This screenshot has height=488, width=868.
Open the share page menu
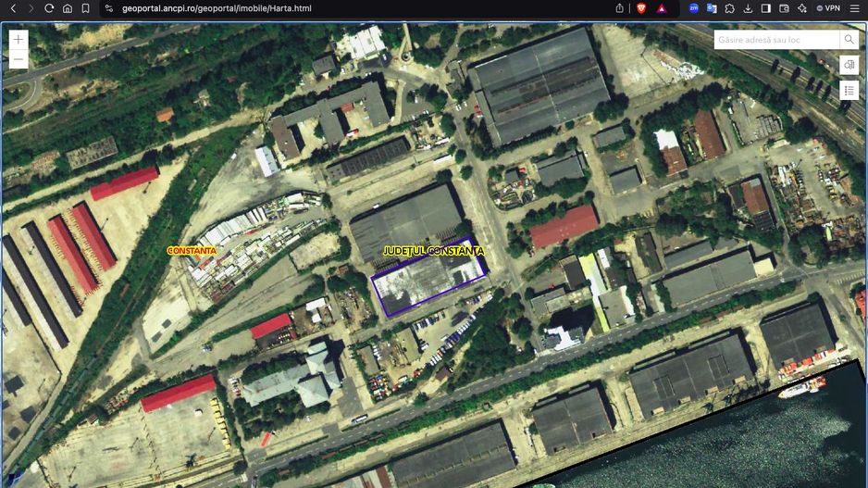[619, 8]
